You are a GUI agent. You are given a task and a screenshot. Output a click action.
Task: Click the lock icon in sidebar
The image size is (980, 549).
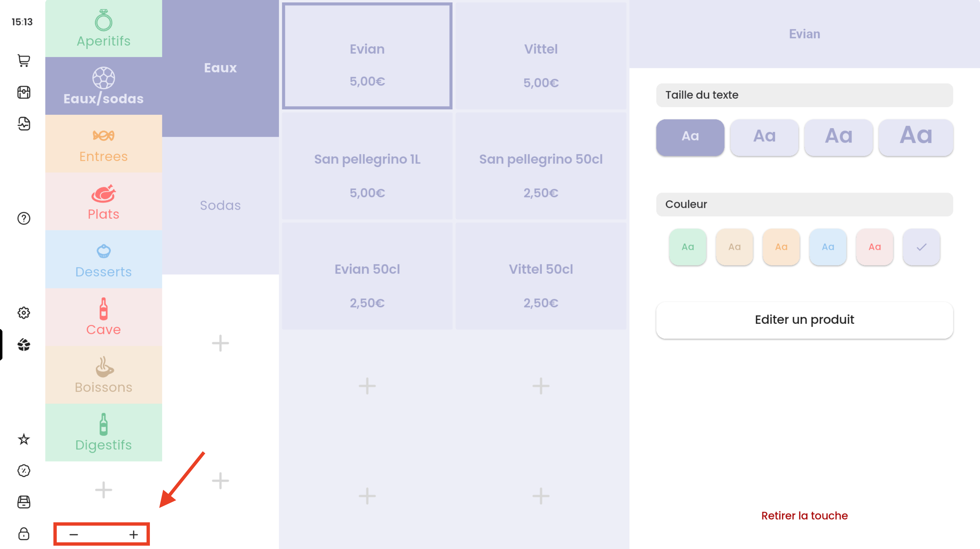(x=24, y=533)
